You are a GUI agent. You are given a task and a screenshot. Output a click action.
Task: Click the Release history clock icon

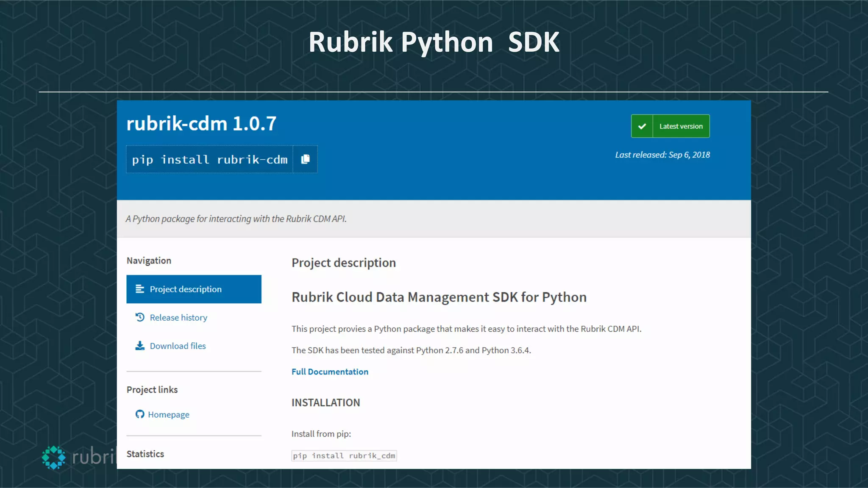coord(140,317)
